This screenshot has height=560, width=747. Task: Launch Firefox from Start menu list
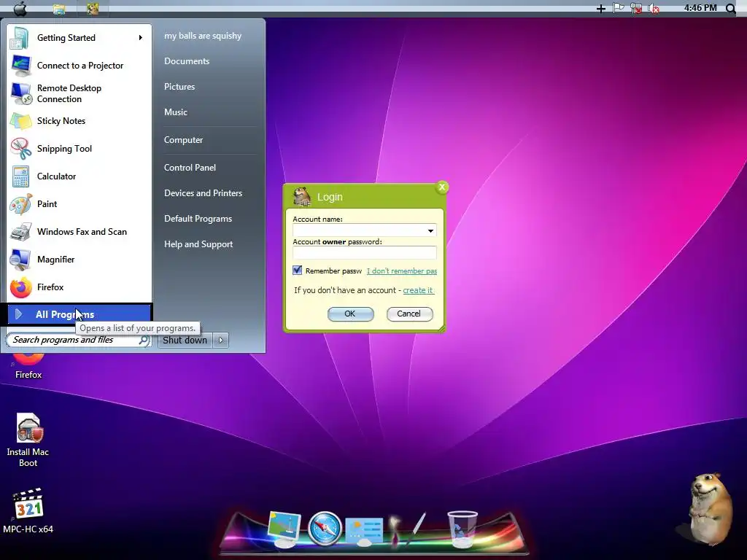click(x=79, y=287)
